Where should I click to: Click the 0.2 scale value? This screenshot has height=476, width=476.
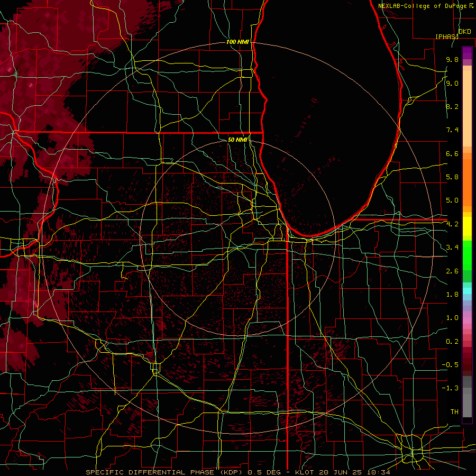(452, 342)
